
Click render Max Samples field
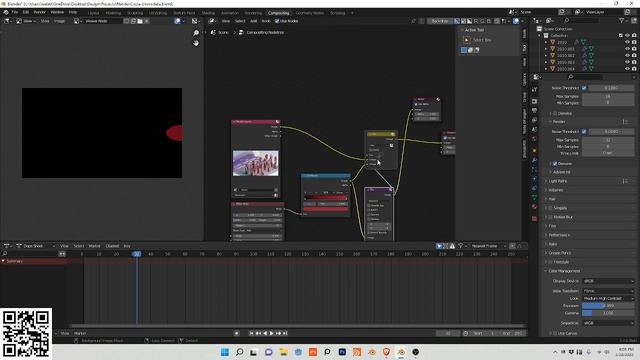(608, 140)
